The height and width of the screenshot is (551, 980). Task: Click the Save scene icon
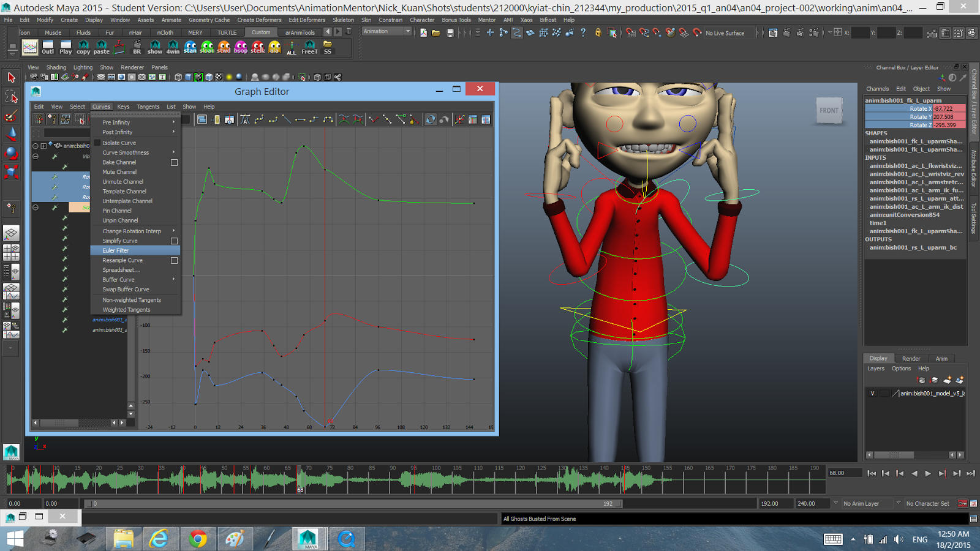click(x=451, y=33)
